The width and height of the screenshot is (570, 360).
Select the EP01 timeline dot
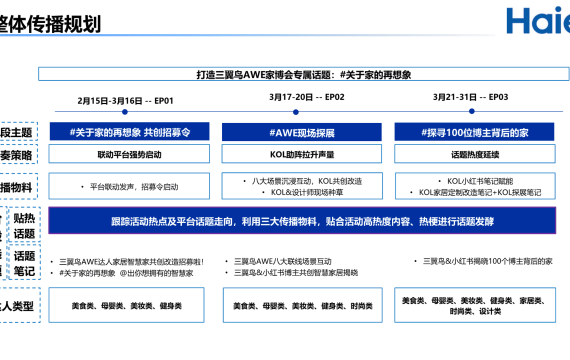[125, 112]
